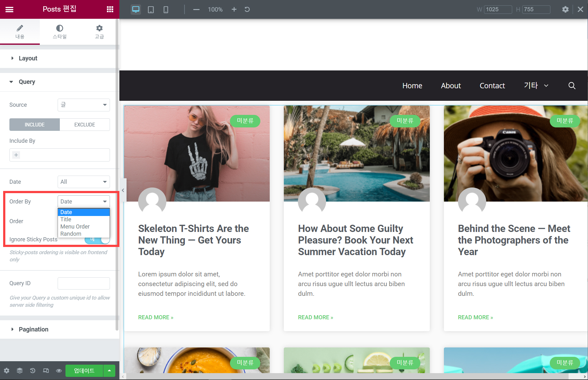Click the preview horizontal scrollbar
This screenshot has width=588, height=380.
(347, 377)
